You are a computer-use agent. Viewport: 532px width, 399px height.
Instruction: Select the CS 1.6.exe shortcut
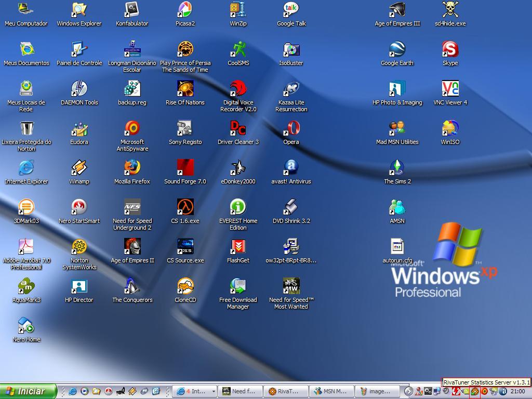(x=185, y=207)
